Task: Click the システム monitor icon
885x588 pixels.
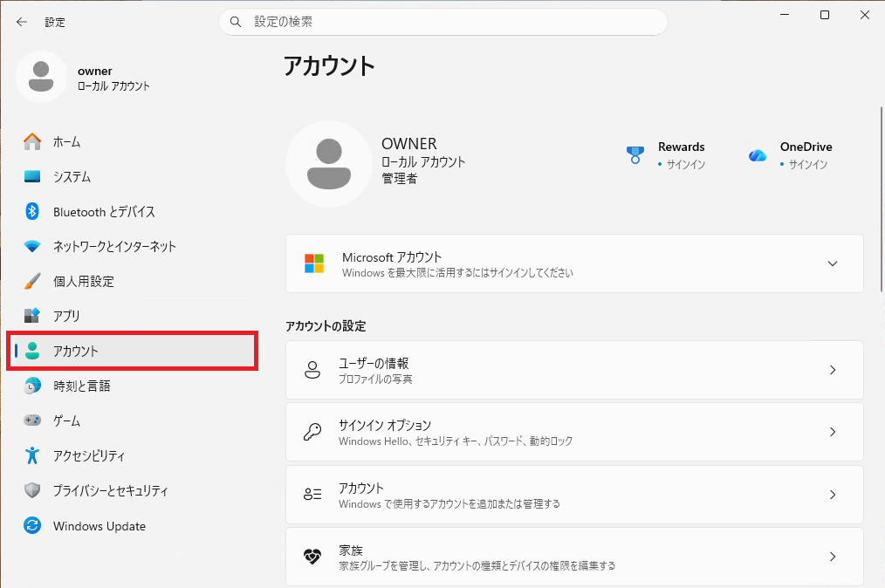Action: pyautogui.click(x=32, y=176)
